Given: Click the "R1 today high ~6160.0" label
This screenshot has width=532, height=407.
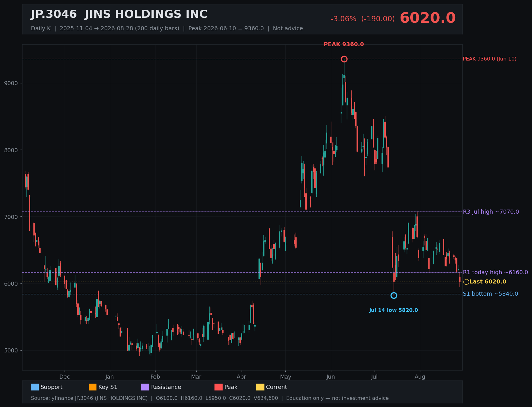Looking at the screenshot, I should click(495, 272).
